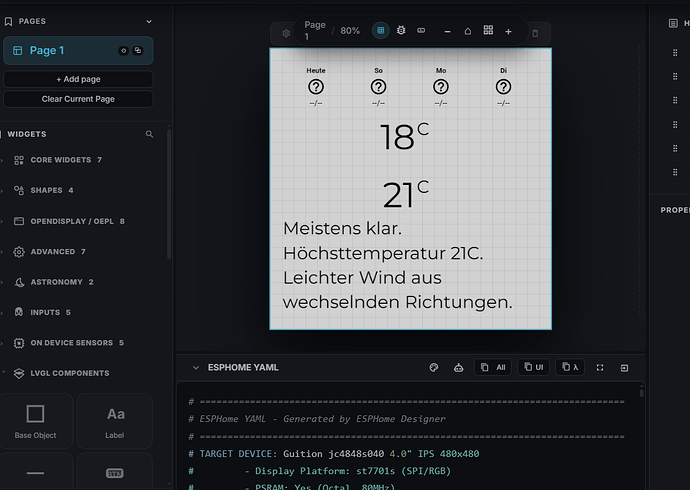Copy all YAML with the All button
The image size is (690, 490).
click(x=493, y=367)
